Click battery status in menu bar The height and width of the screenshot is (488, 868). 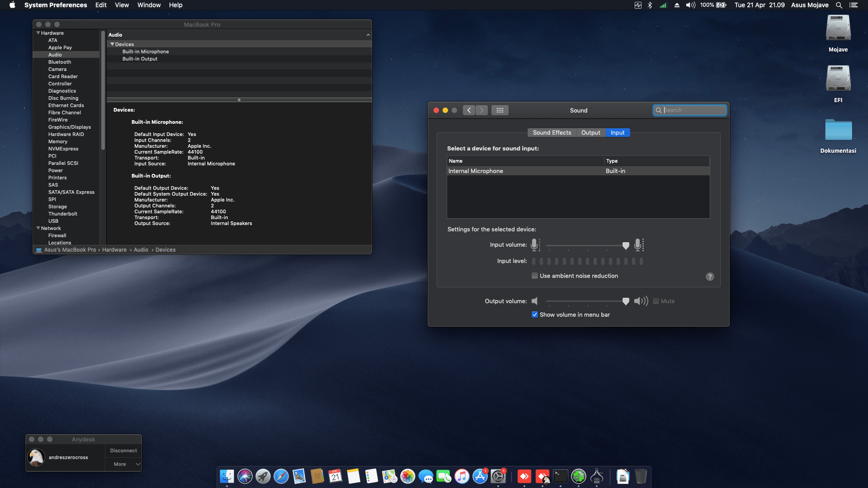click(x=713, y=5)
